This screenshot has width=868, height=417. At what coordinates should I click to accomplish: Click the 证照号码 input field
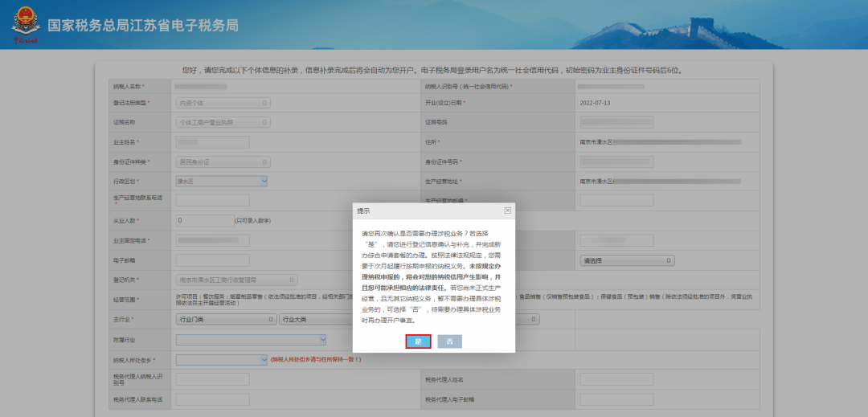coord(616,122)
